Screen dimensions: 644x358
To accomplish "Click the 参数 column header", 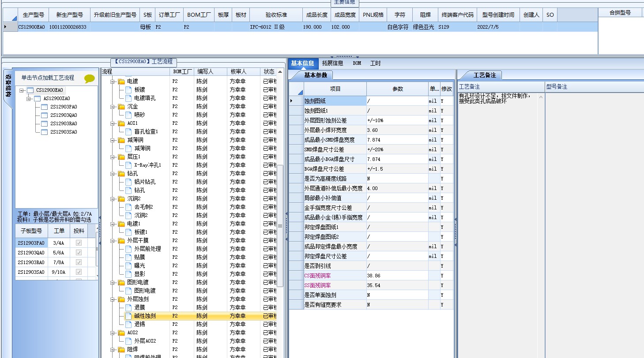I will point(398,89).
